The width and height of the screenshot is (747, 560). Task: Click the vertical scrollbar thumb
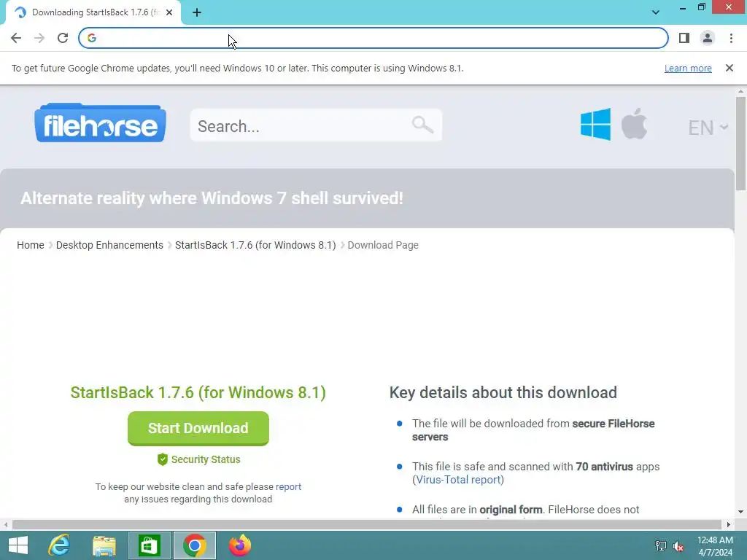740,143
